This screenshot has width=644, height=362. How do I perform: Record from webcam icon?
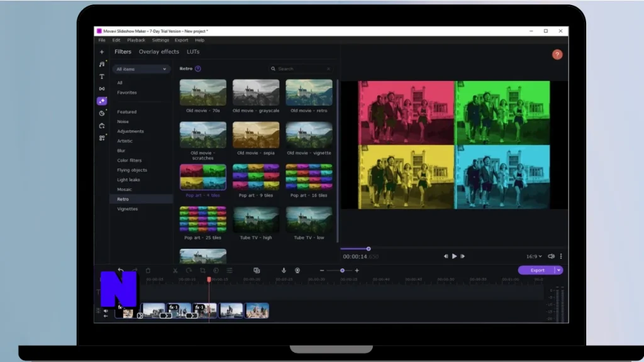point(297,270)
